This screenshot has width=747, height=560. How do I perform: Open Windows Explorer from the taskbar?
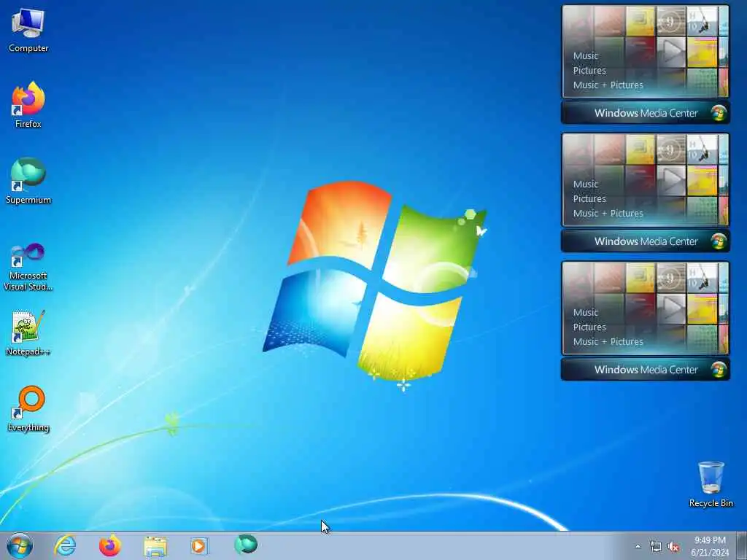(155, 546)
